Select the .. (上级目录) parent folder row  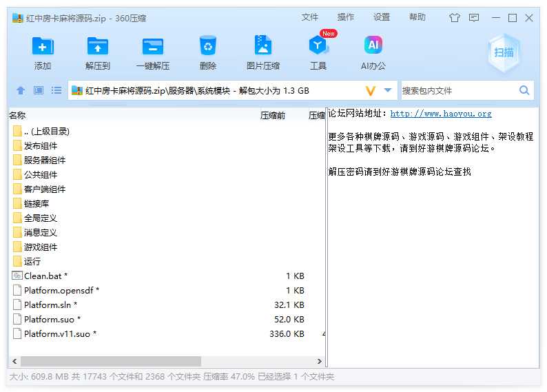pyautogui.click(x=167, y=132)
